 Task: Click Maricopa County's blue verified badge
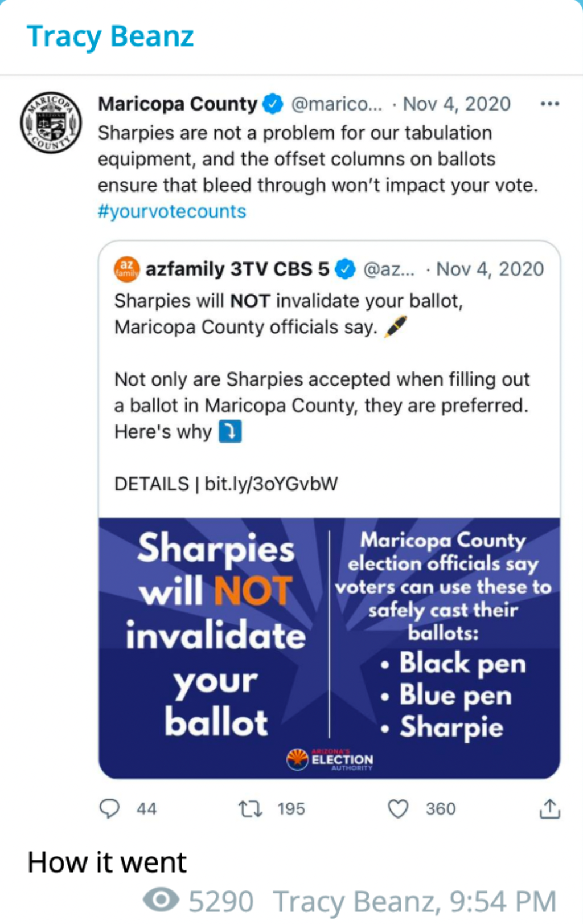(x=273, y=104)
